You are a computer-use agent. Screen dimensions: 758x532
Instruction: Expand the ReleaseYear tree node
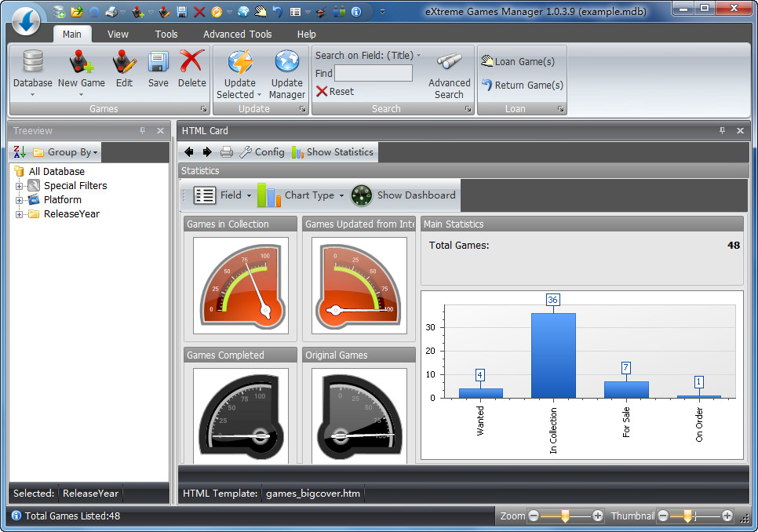tap(20, 214)
